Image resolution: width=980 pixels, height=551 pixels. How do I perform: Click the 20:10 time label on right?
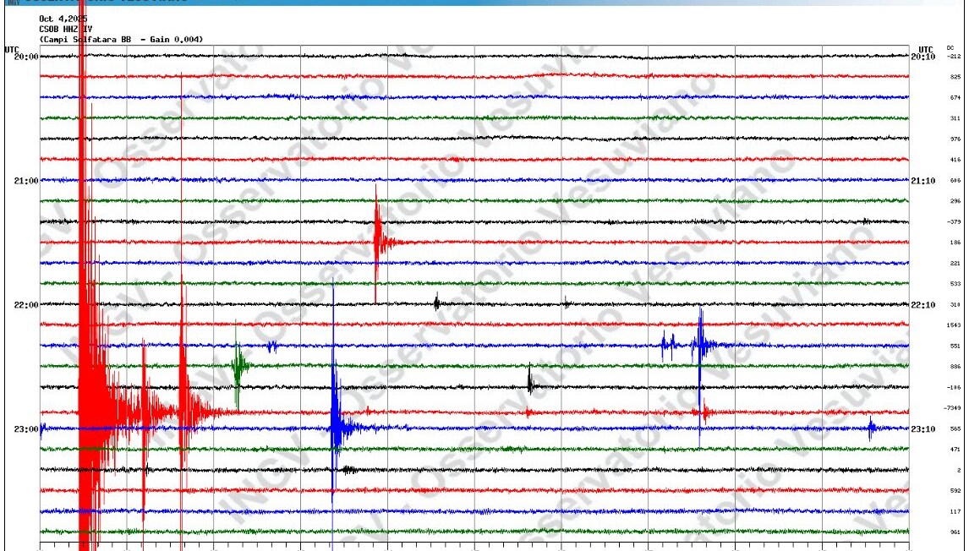[923, 57]
